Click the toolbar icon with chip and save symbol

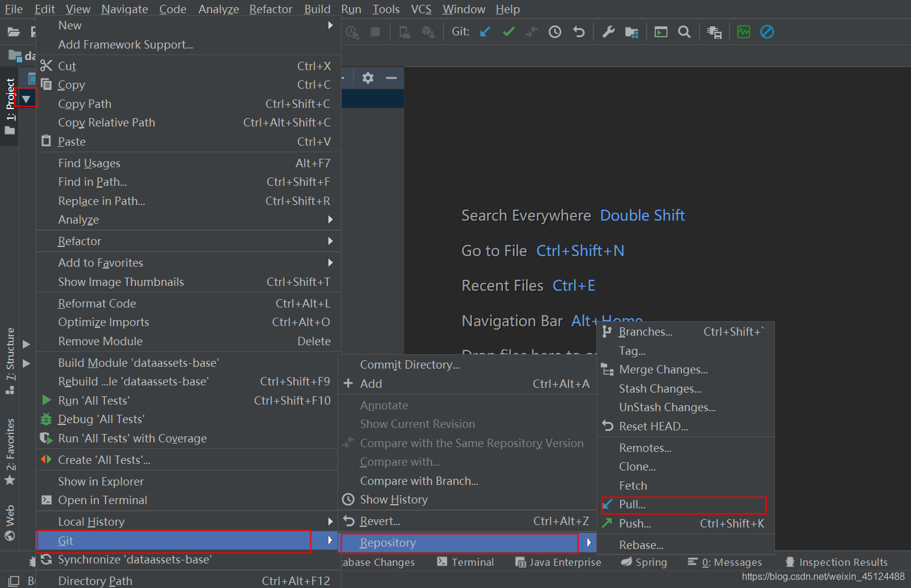click(x=714, y=32)
